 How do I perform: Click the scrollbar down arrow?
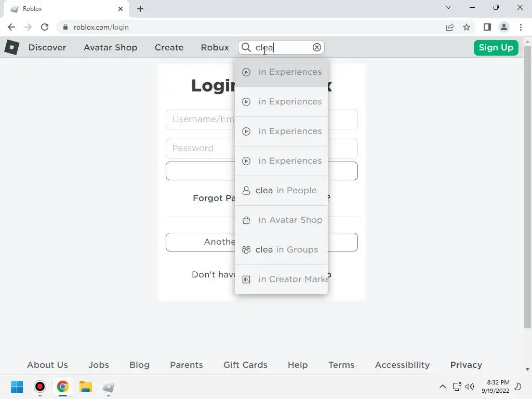point(527,369)
